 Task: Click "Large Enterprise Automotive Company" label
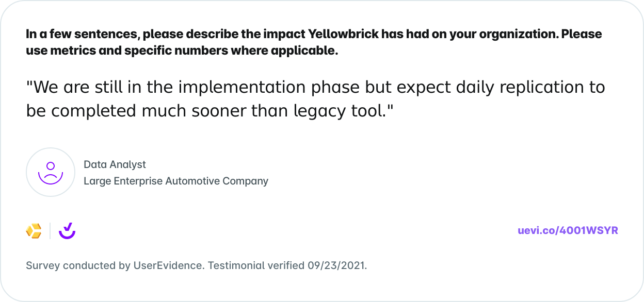pyautogui.click(x=176, y=181)
